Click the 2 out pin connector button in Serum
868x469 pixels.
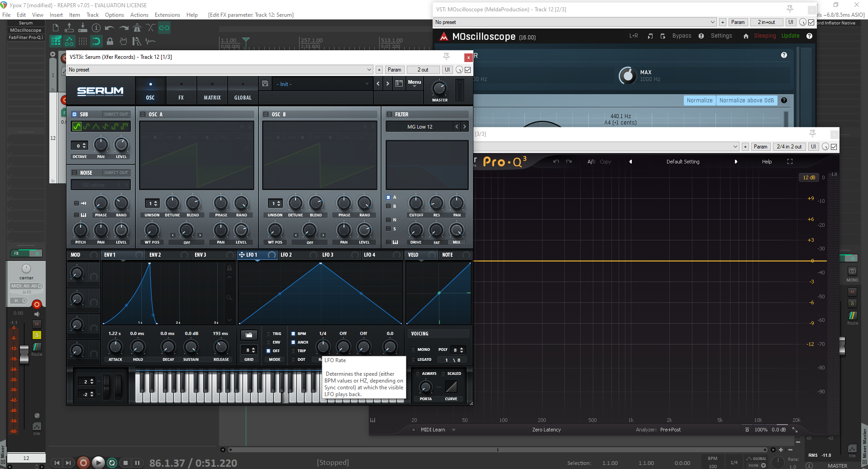pos(423,70)
